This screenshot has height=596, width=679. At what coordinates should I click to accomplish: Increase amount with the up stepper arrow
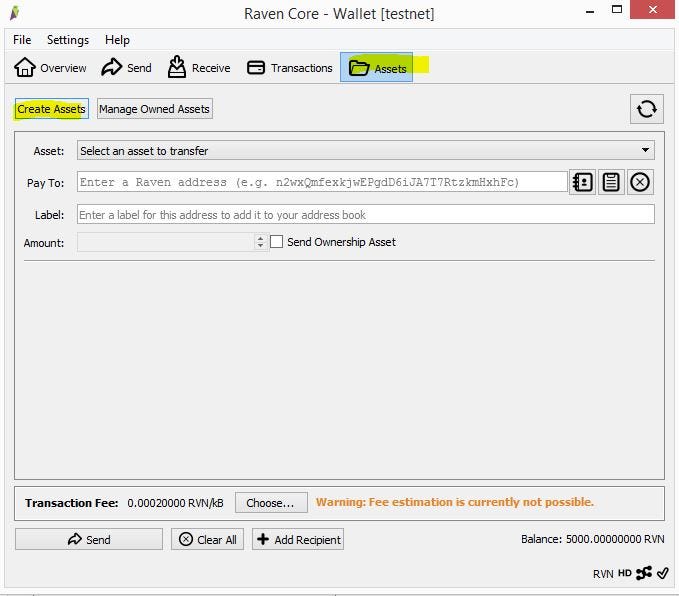[x=260, y=238]
